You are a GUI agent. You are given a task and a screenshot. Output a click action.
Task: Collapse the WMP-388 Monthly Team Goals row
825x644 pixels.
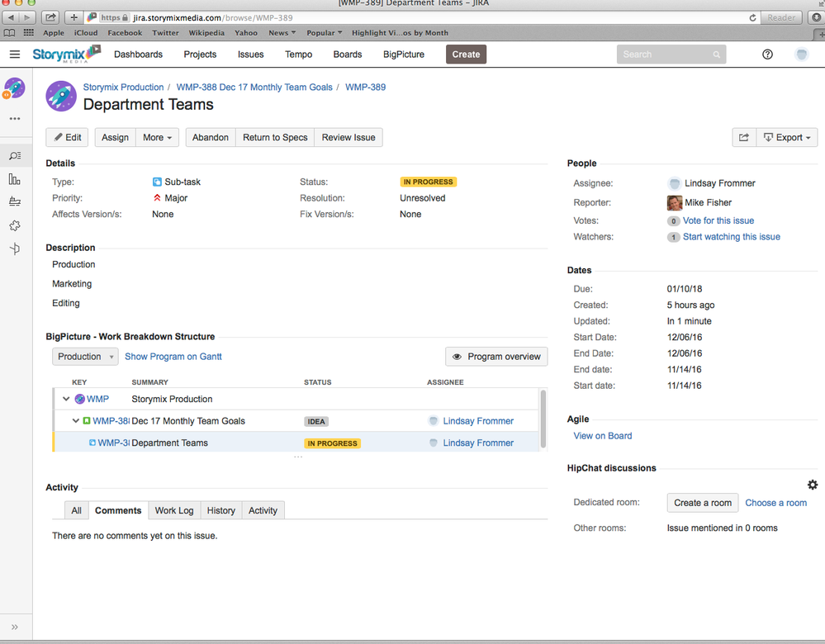(x=76, y=421)
